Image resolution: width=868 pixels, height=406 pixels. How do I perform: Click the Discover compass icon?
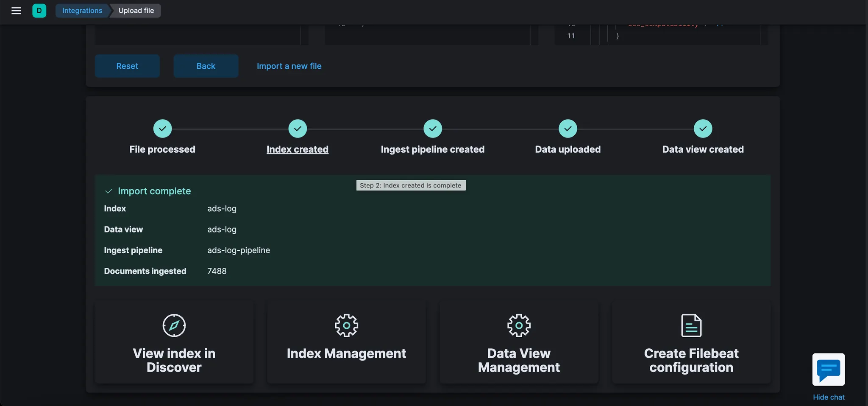[174, 325]
